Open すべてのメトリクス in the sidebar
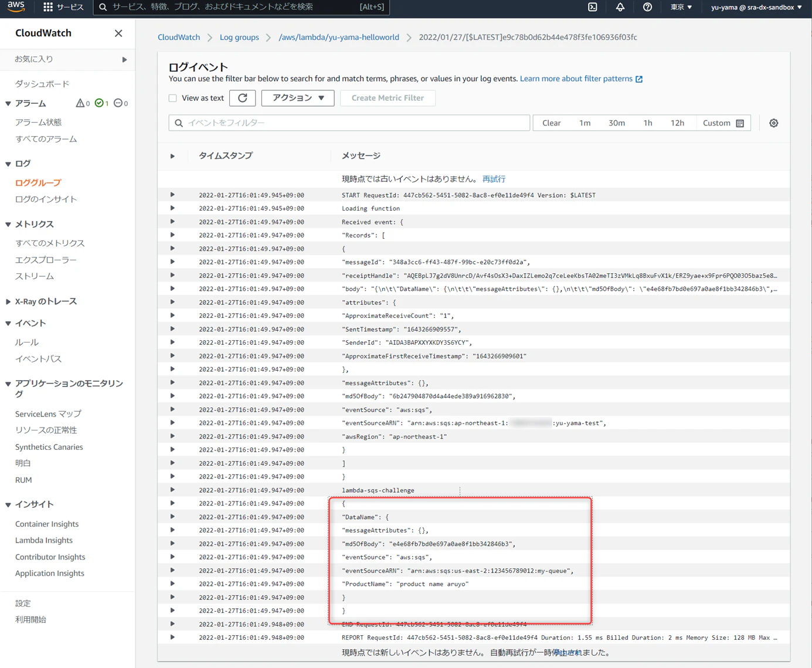Viewport: 812px width, 668px height. (x=50, y=243)
